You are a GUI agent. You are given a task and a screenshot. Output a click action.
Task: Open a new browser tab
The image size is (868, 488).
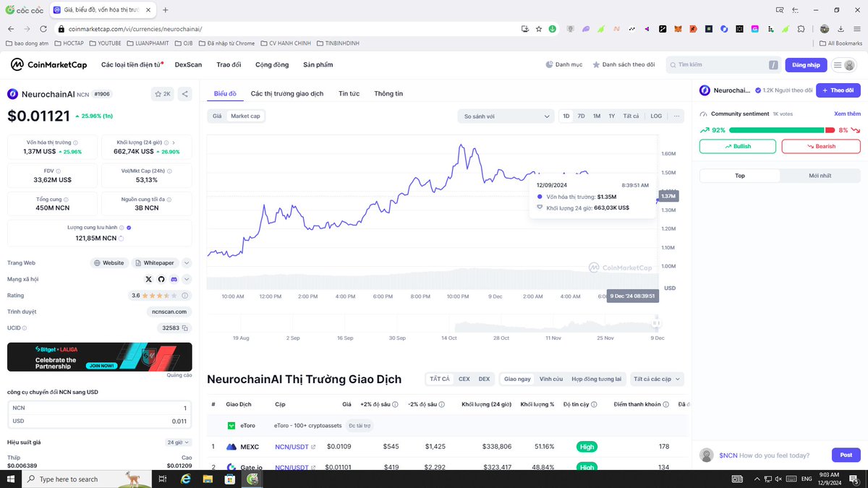click(165, 10)
